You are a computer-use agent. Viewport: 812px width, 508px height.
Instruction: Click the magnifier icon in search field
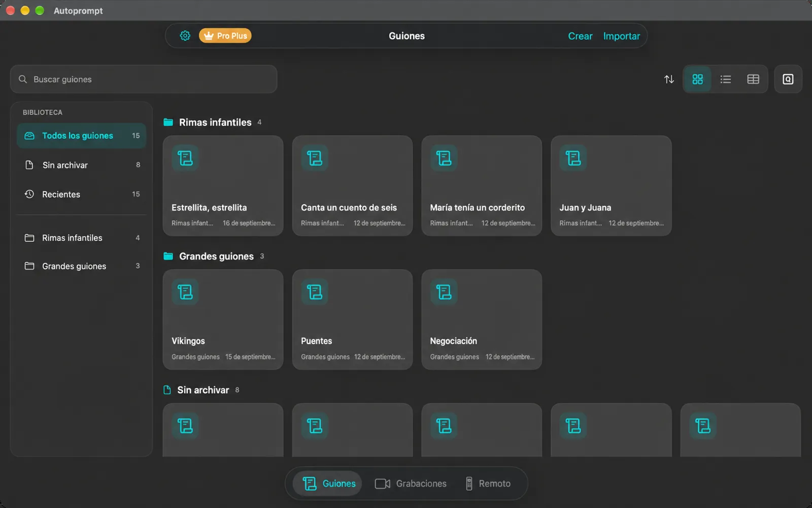(x=23, y=79)
